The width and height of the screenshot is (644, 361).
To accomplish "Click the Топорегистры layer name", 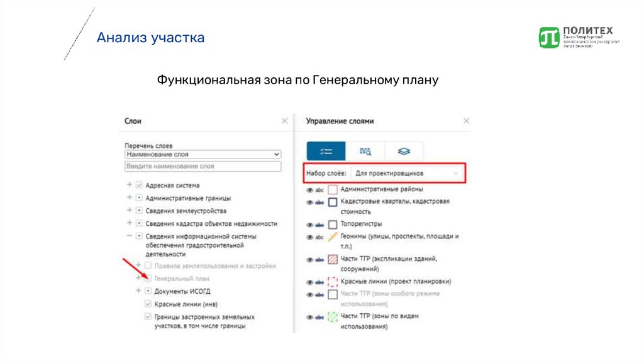I will [361, 224].
